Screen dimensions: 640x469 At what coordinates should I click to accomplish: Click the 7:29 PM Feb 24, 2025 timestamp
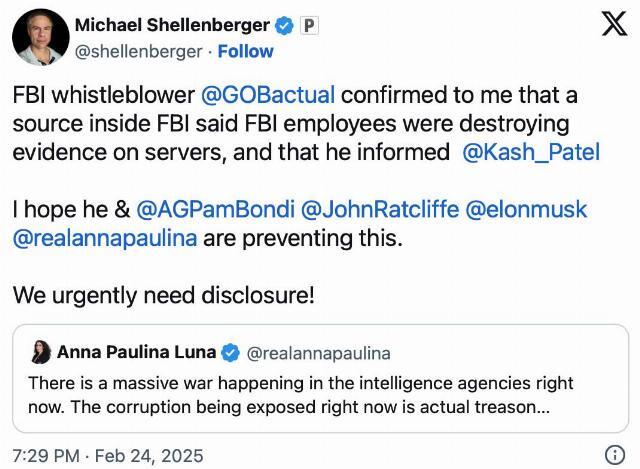click(108, 456)
